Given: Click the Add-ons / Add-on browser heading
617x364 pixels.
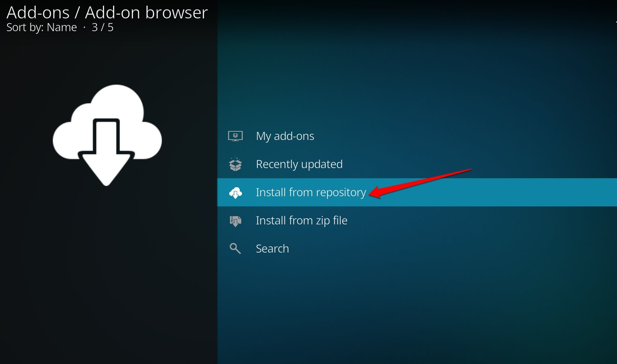Looking at the screenshot, I should 107,12.
